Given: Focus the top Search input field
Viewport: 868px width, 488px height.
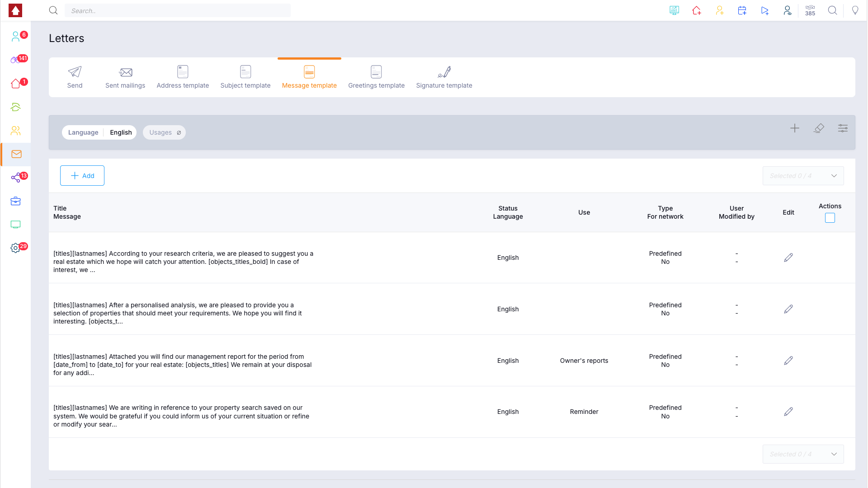Looking at the screenshot, I should [178, 10].
